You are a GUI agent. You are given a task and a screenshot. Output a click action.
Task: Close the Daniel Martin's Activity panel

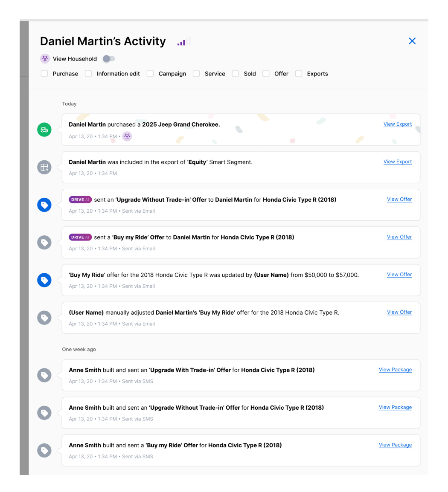412,41
